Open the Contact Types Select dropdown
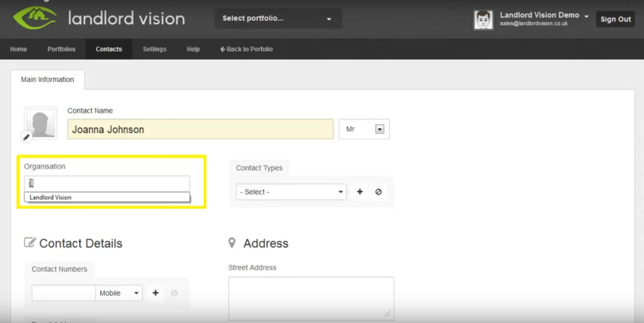The width and height of the screenshot is (644, 323). point(291,192)
